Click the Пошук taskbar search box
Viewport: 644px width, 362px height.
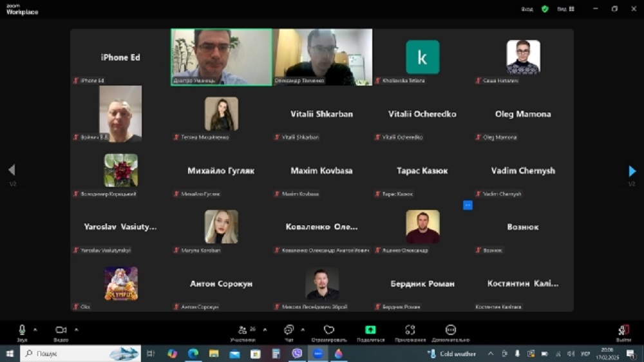[80, 354]
